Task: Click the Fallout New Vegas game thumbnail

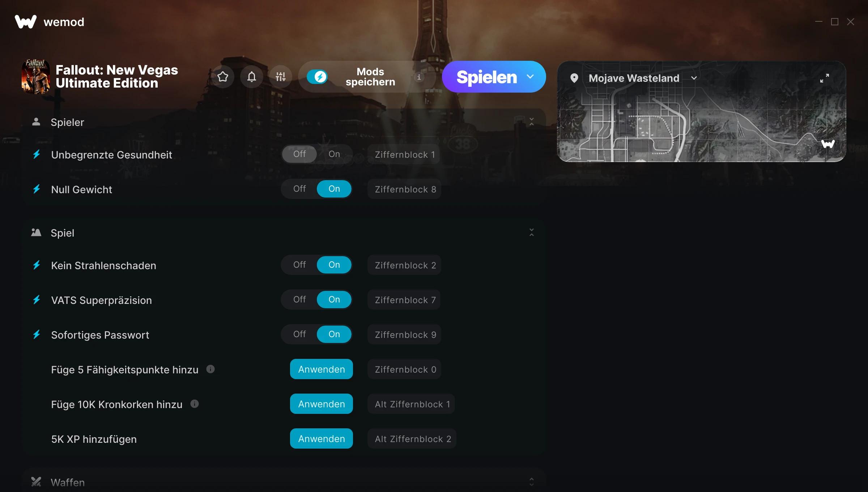Action: tap(36, 77)
